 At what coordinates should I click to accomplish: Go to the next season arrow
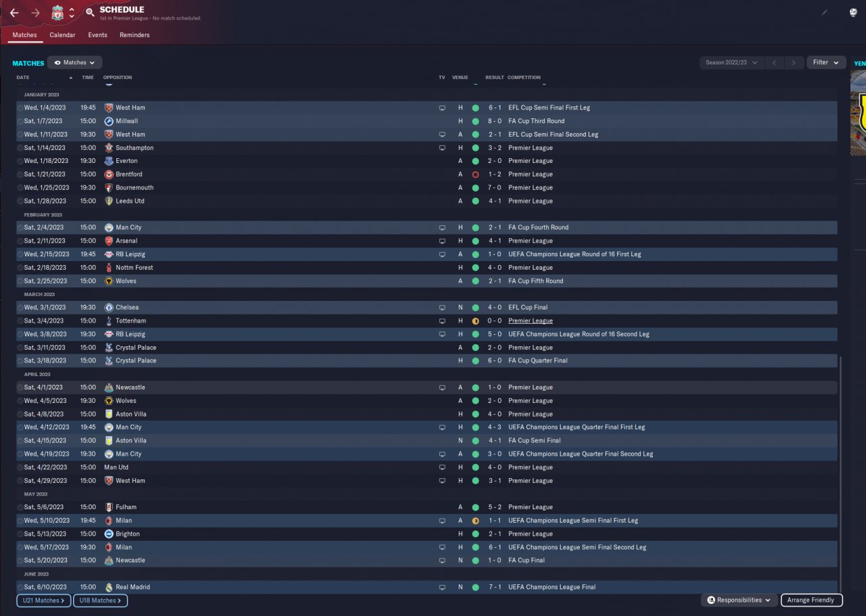794,63
